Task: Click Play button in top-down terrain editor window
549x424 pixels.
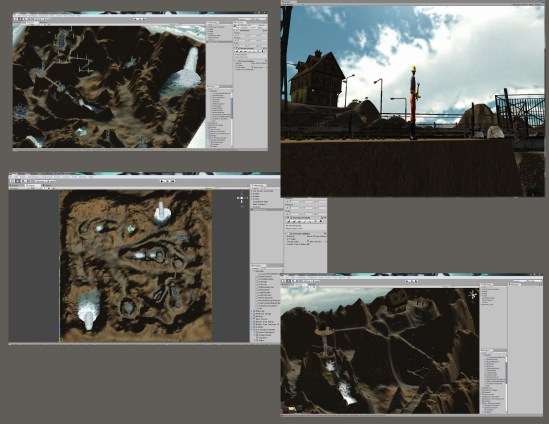Action: pyautogui.click(x=162, y=181)
